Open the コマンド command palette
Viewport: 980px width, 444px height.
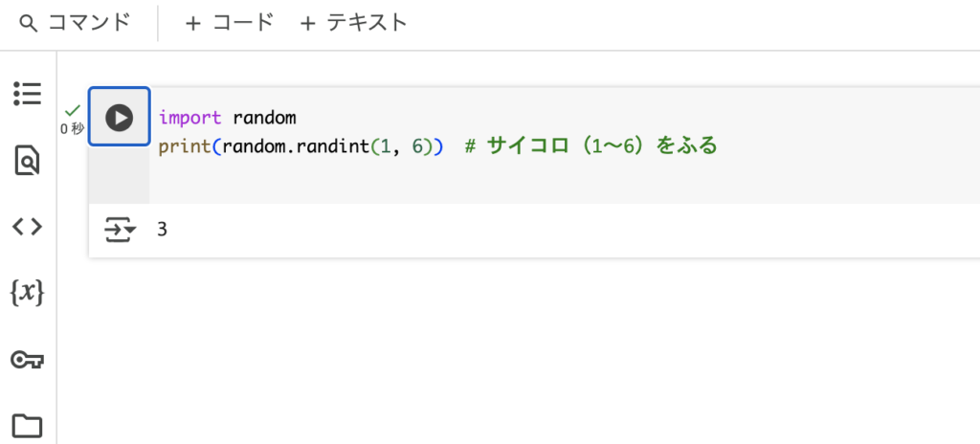[x=75, y=24]
